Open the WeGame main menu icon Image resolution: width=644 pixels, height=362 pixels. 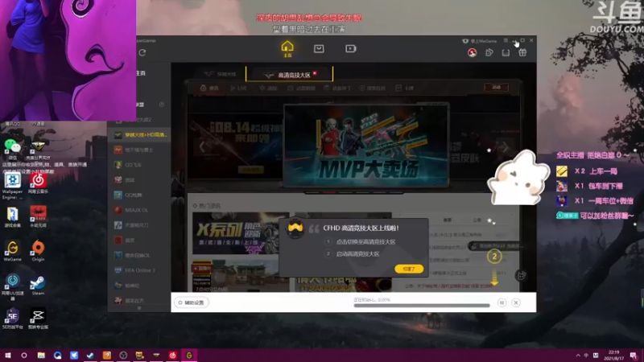tap(506, 41)
